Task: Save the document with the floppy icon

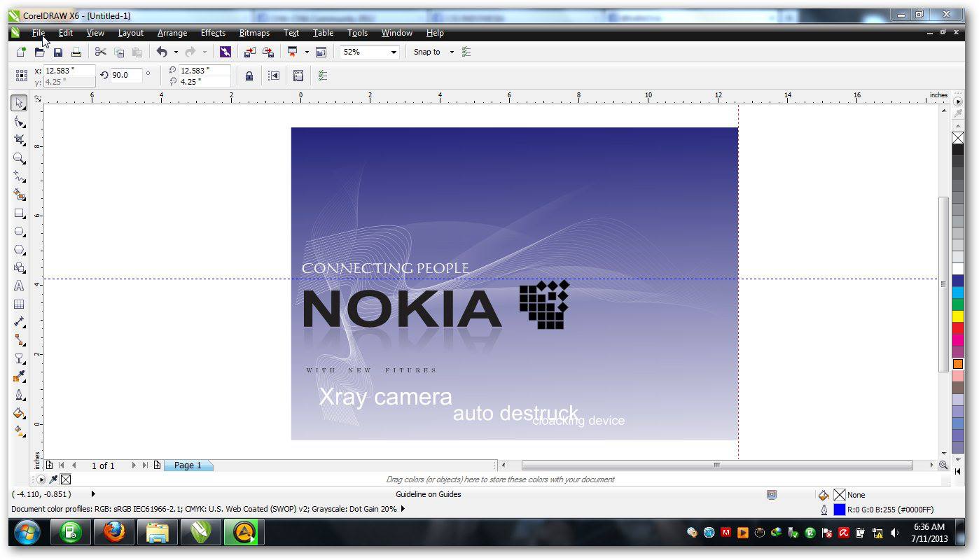Action: pyautogui.click(x=58, y=52)
